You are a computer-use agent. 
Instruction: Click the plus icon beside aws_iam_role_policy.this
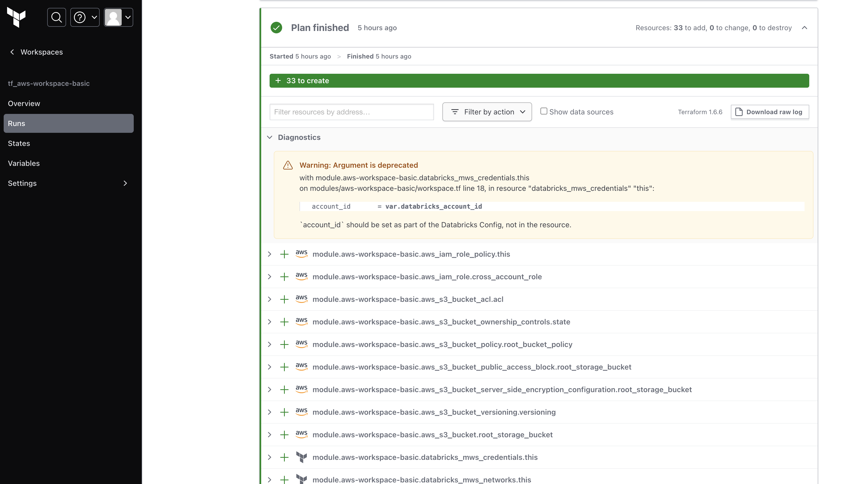point(284,254)
